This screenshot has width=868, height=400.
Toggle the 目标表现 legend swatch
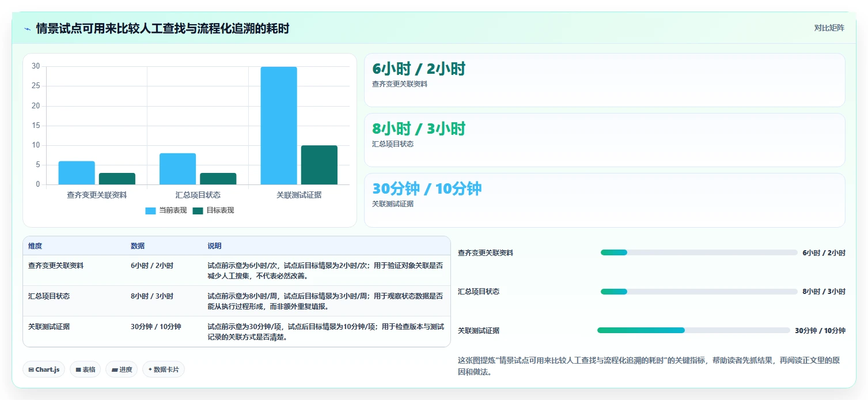(198, 211)
